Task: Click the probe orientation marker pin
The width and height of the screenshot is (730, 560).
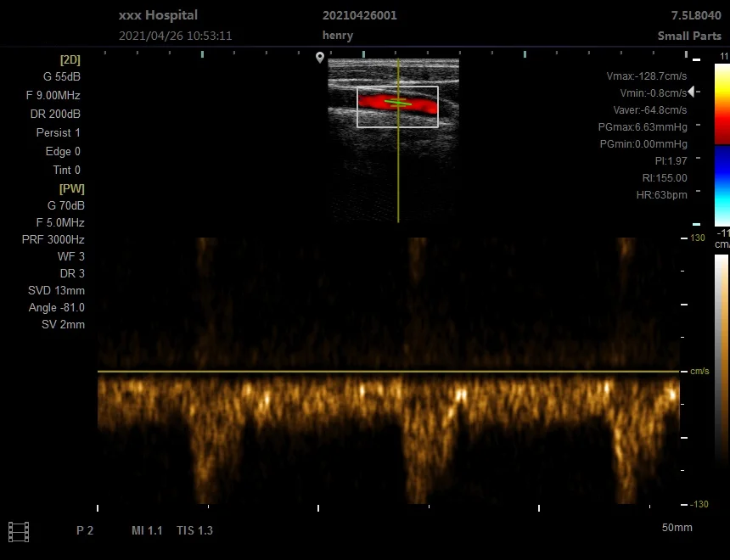Action: (x=320, y=58)
